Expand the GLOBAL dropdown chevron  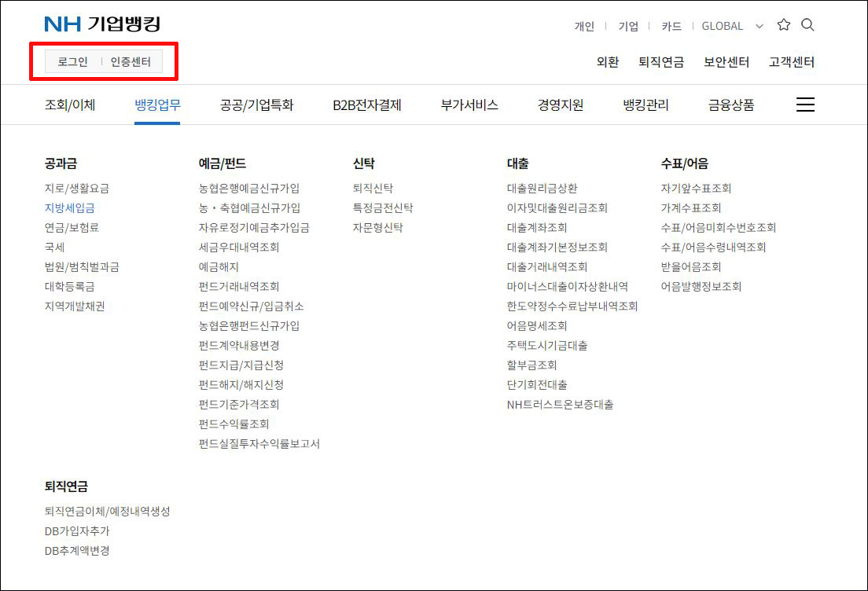[x=759, y=26]
